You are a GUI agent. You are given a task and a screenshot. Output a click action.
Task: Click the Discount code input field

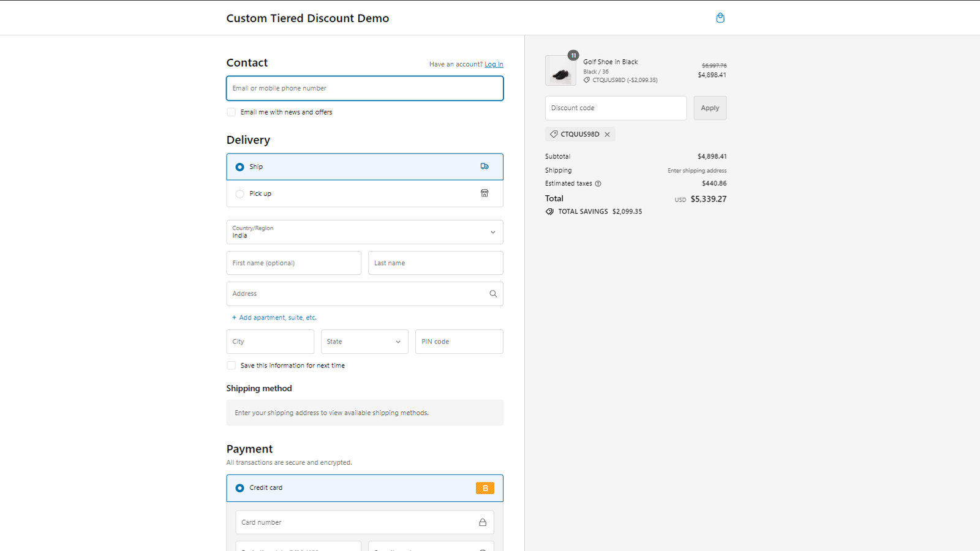[615, 108]
